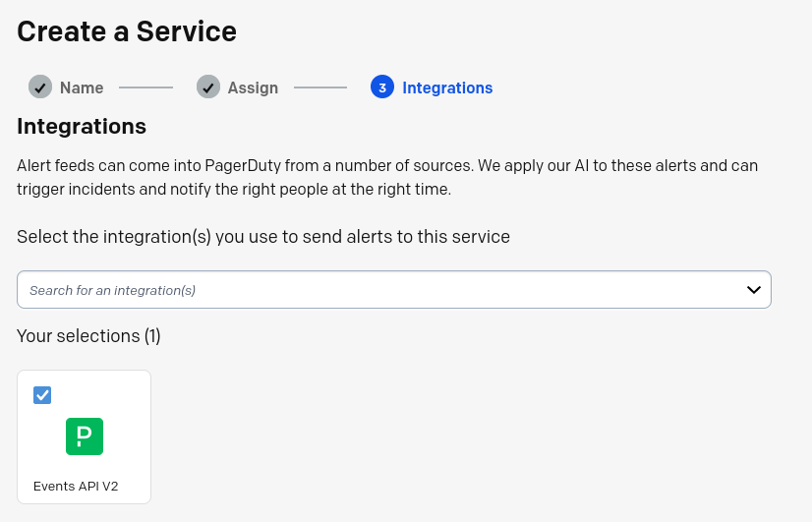The width and height of the screenshot is (812, 522).
Task: Click the checkmark circle beside Assign
Action: 208,87
